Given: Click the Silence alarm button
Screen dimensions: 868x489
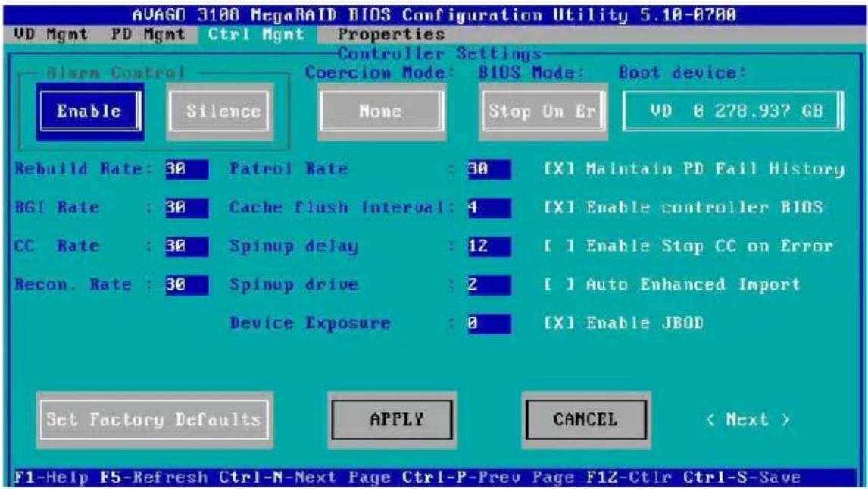Looking at the screenshot, I should tap(220, 111).
